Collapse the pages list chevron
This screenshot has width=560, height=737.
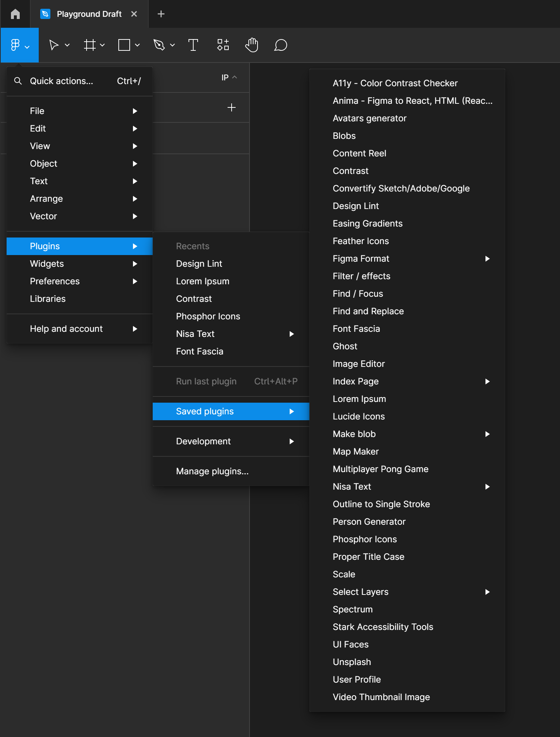pos(235,77)
